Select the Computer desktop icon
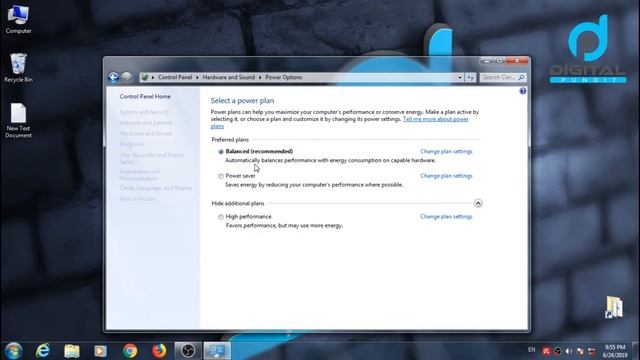This screenshot has width=640, height=360. pyautogui.click(x=18, y=19)
